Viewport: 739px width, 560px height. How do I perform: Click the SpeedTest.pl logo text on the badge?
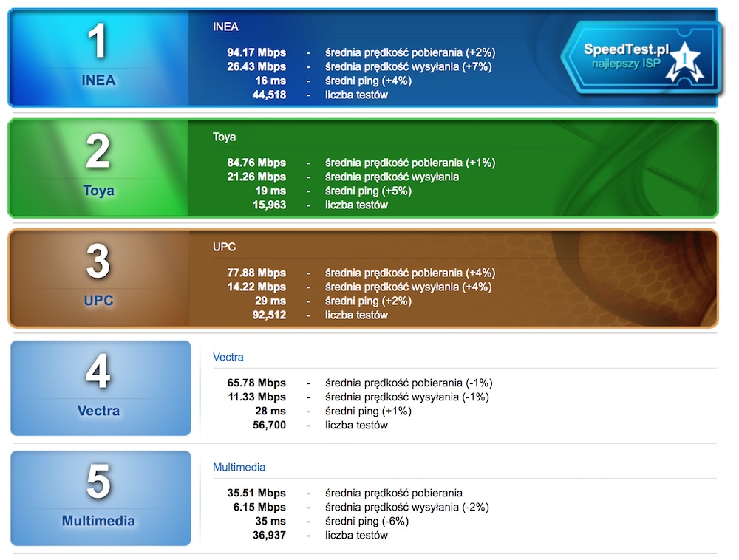(627, 49)
